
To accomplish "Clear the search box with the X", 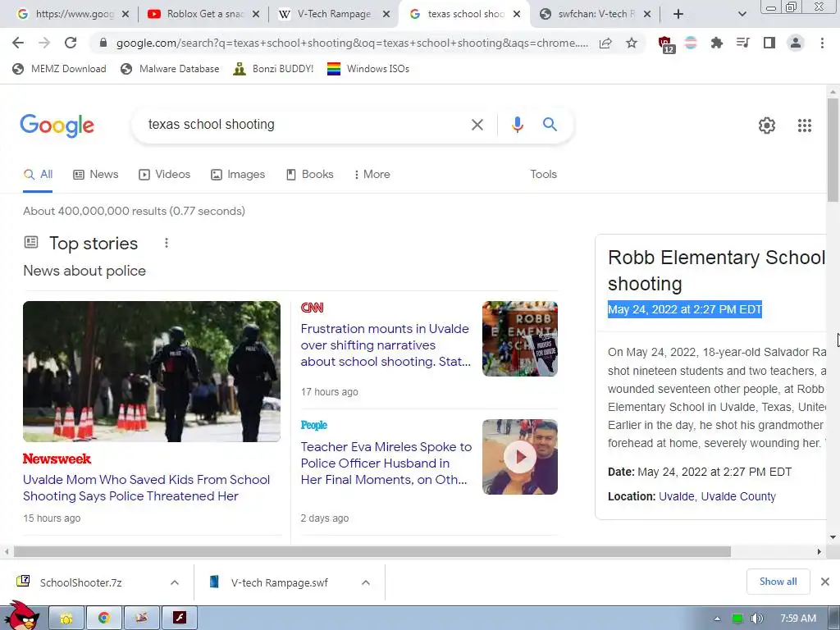I will tap(477, 125).
